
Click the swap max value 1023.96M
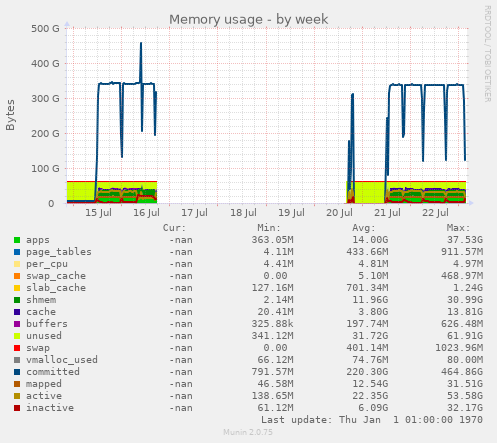coord(459,348)
